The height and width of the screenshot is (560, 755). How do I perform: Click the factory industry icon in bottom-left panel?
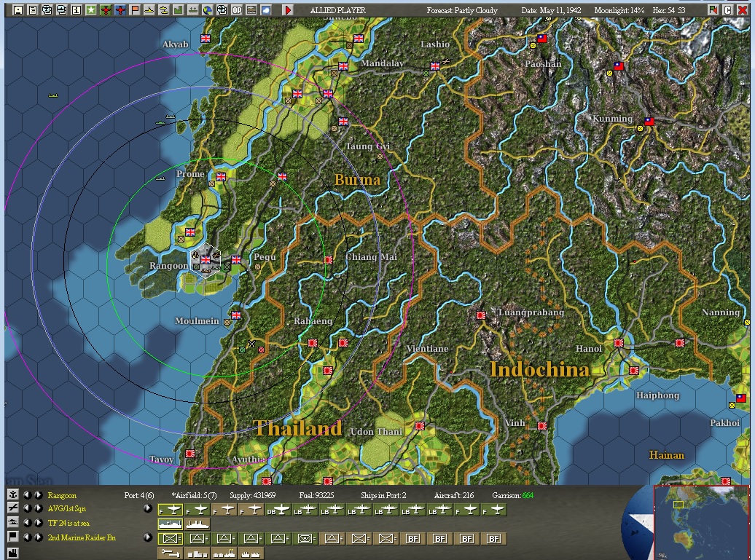coord(12,552)
